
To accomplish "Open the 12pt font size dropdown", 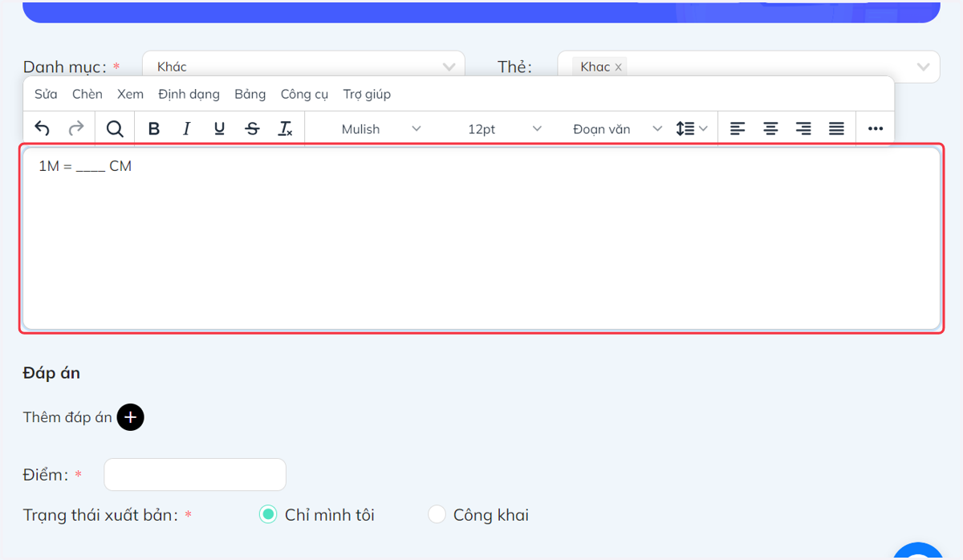I will tap(504, 128).
